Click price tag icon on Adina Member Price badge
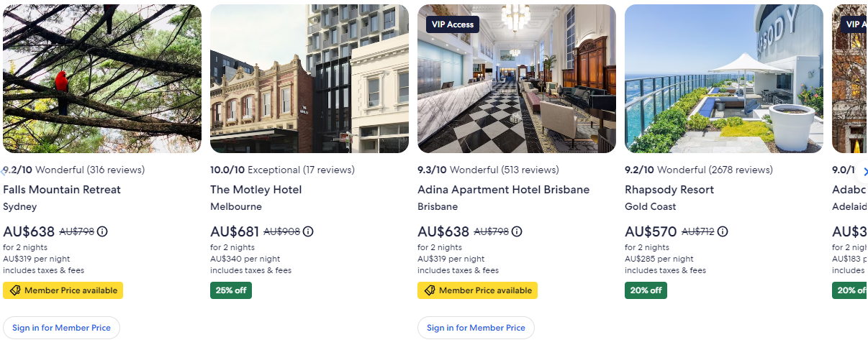The image size is (868, 345). (430, 290)
